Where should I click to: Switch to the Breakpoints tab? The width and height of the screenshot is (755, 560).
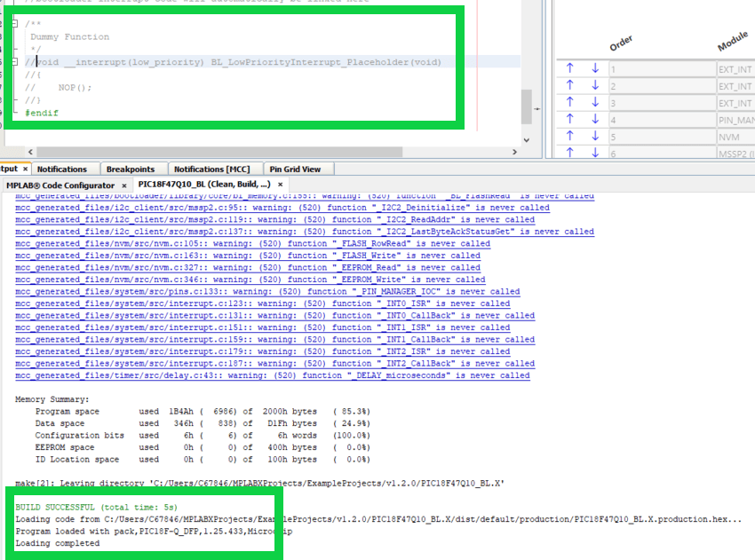point(130,169)
